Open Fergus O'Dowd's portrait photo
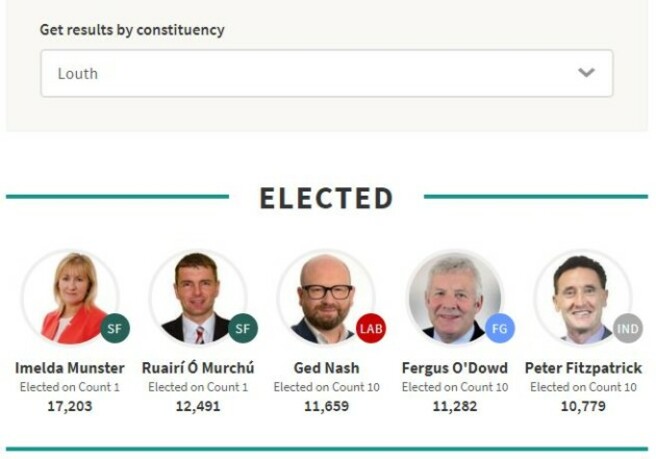656x459 pixels. coord(455,298)
